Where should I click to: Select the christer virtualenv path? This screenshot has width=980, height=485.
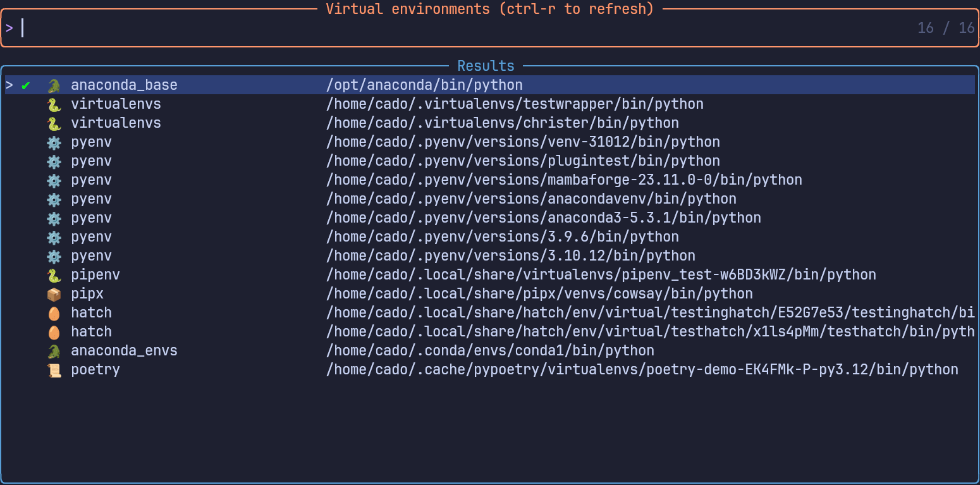click(503, 123)
